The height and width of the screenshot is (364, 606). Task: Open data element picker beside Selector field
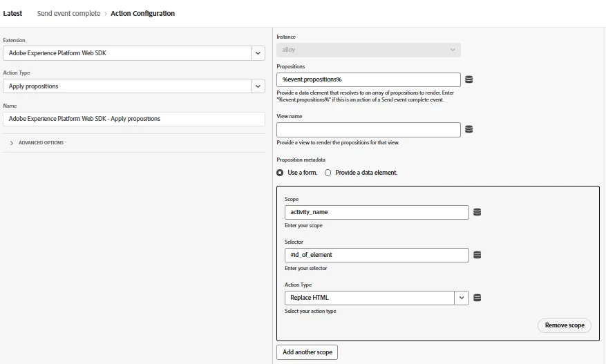[477, 255]
